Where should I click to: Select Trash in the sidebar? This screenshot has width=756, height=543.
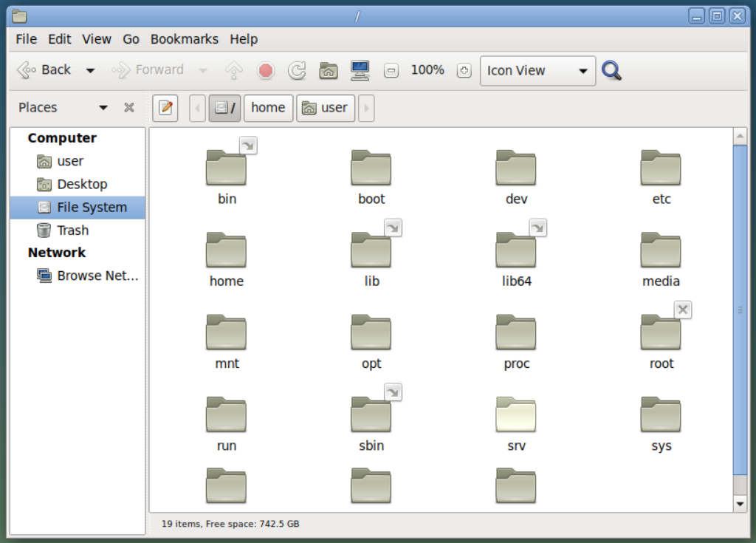[72, 230]
